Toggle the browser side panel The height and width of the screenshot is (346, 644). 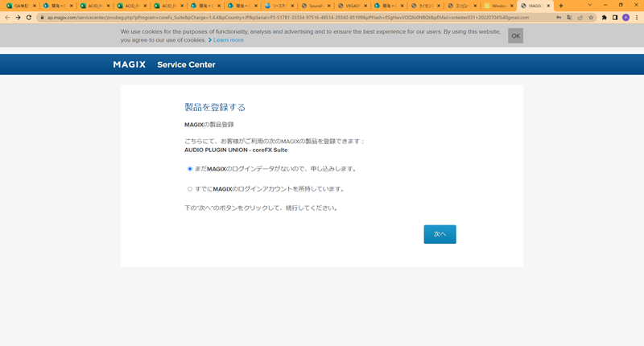click(x=615, y=18)
